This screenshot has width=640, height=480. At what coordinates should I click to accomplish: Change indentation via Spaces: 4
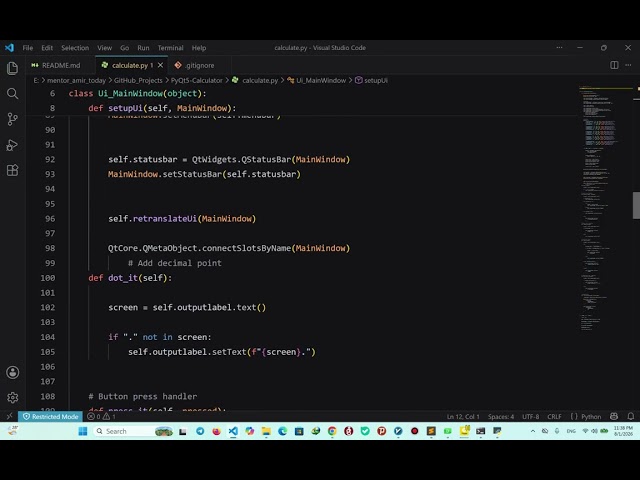[501, 417]
